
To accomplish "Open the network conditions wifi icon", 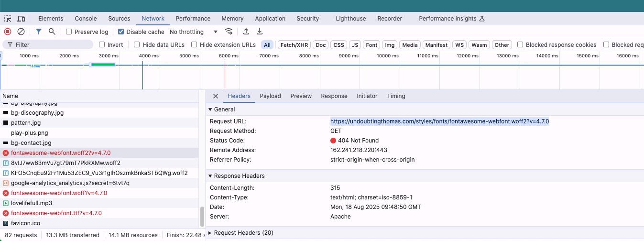I will coord(229,32).
